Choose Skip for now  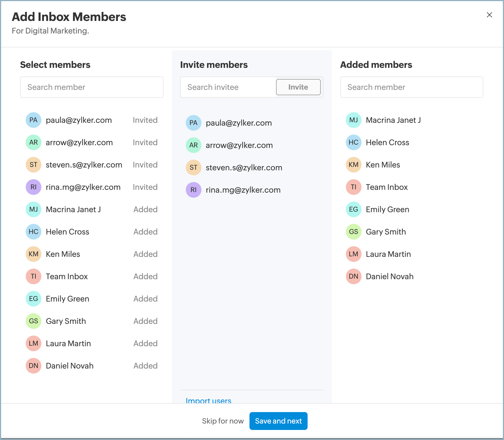coord(223,421)
